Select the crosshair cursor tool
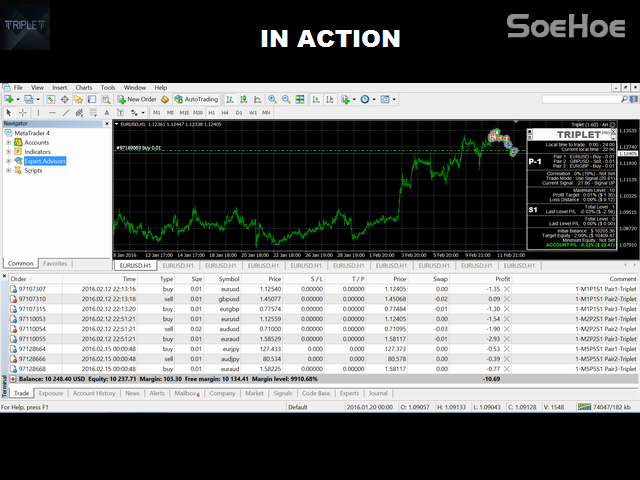 pyautogui.click(x=23, y=113)
